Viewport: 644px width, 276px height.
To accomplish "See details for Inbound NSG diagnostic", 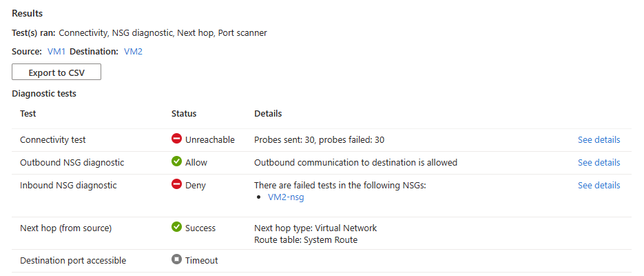I will (599, 185).
